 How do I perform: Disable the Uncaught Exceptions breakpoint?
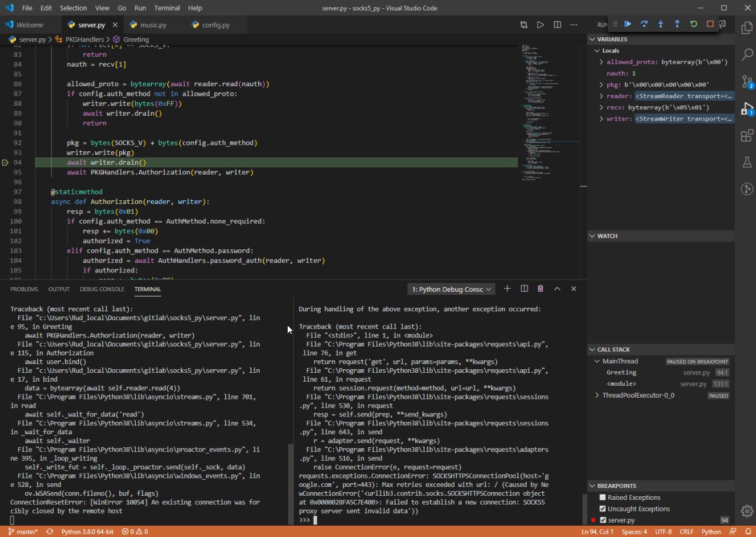point(602,509)
